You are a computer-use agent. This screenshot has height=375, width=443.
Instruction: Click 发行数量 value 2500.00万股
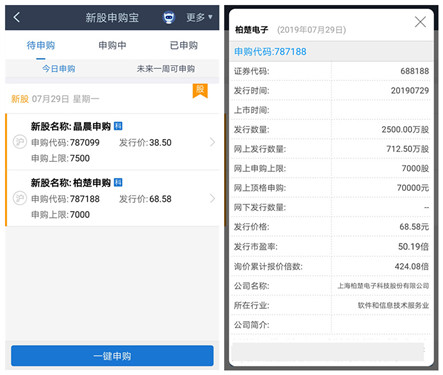pos(405,130)
